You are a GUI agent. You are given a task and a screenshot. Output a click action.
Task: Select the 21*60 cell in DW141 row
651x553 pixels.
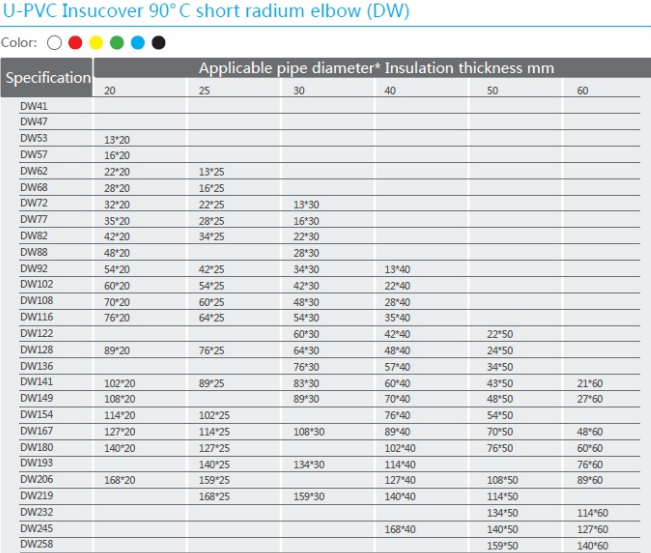click(x=590, y=383)
